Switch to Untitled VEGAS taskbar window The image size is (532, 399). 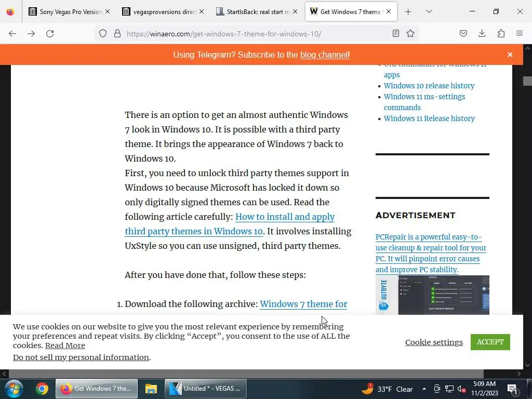(206, 389)
